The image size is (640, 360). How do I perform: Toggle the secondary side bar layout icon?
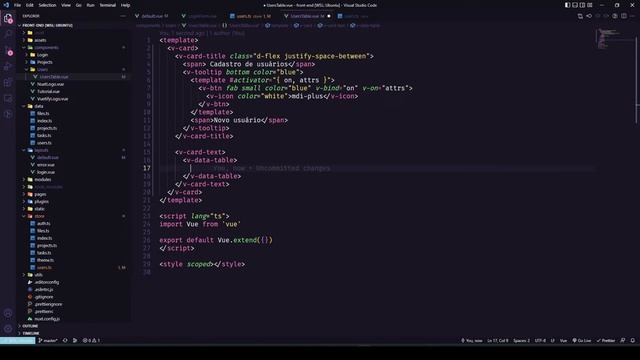point(582,5)
